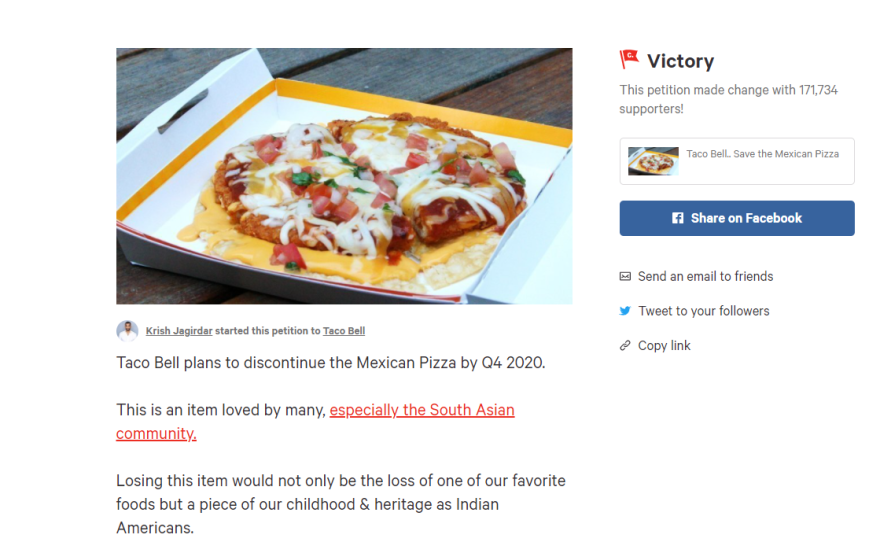Follow the Taco Bell link under the photo
The width and height of the screenshot is (880, 542).
click(343, 331)
